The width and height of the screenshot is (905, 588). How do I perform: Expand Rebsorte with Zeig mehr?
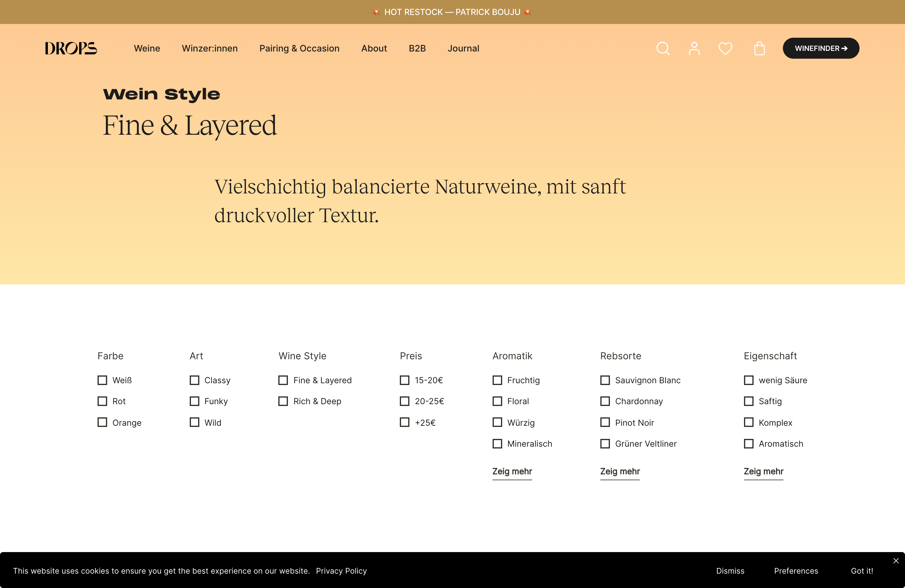[620, 471]
